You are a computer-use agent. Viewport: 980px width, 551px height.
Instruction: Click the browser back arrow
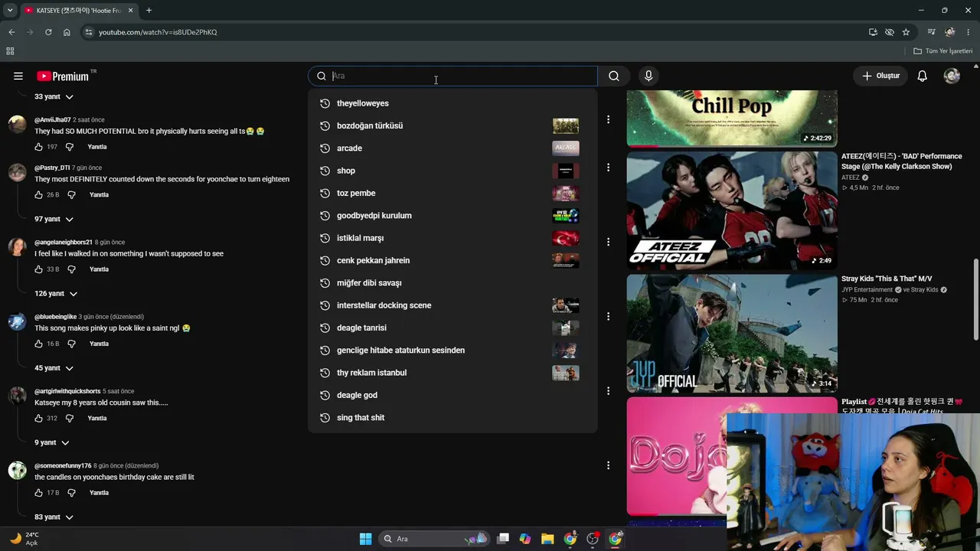[11, 32]
